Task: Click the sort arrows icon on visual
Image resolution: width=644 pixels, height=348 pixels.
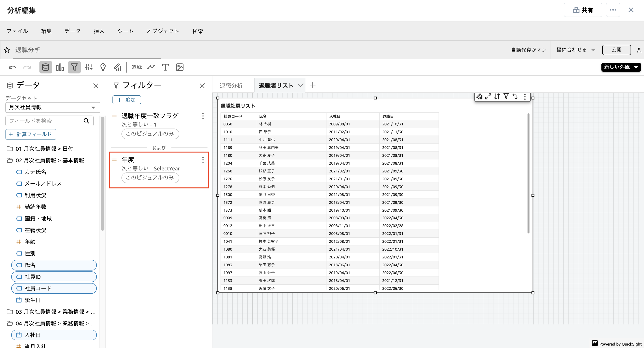Action: click(497, 97)
